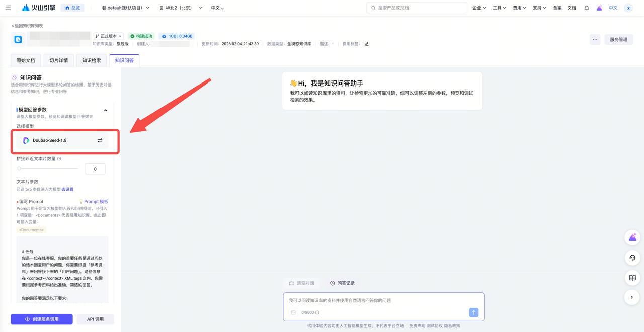Show the 0/8000 character limit info
This screenshot has width=644, height=332.
tap(317, 313)
